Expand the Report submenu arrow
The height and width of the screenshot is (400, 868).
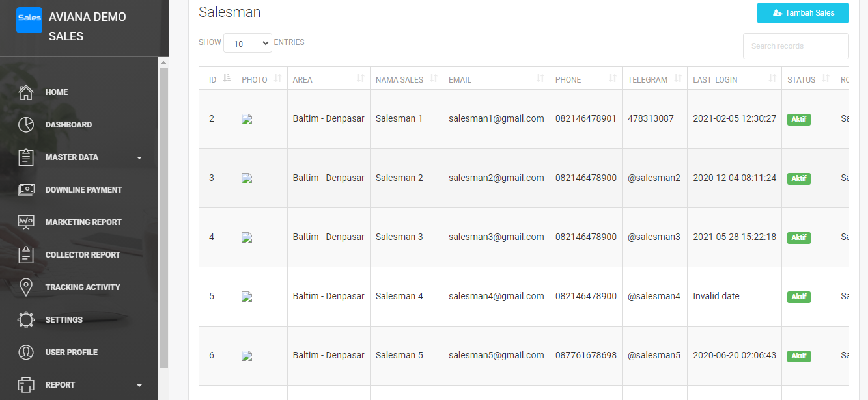point(139,385)
